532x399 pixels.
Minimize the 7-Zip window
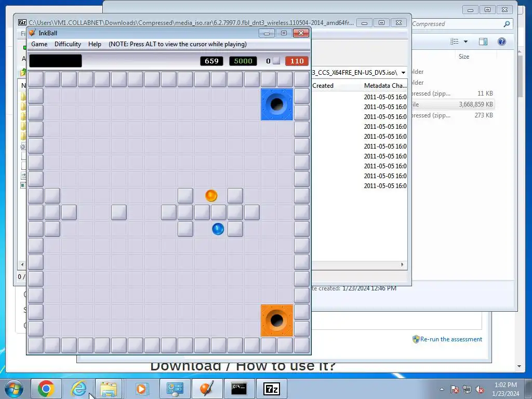click(x=364, y=23)
